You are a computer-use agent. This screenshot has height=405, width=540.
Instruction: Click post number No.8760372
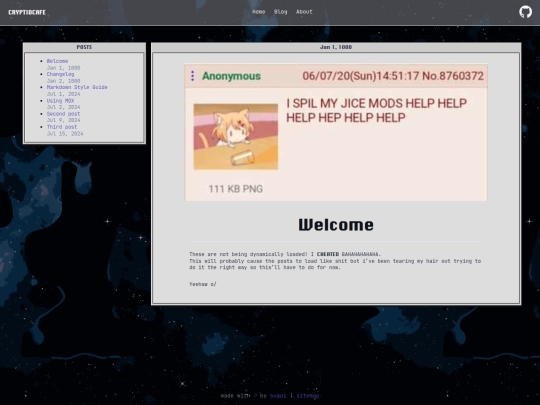[453, 76]
